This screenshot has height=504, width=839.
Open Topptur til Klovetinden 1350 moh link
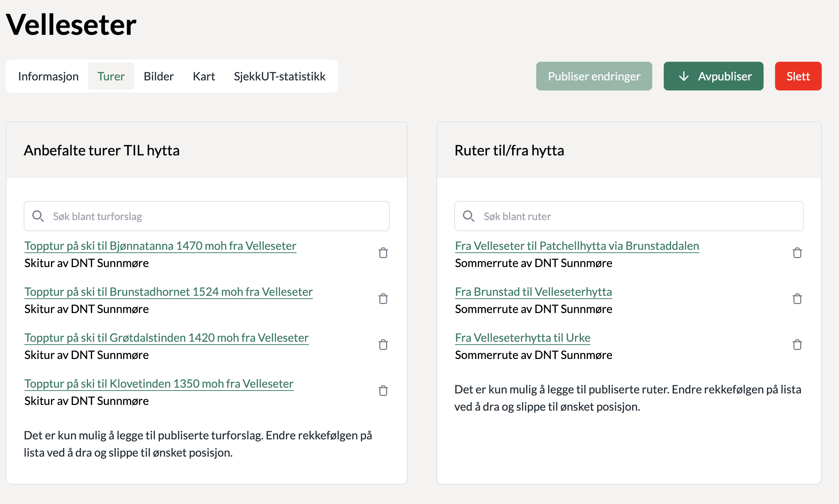coord(159,384)
